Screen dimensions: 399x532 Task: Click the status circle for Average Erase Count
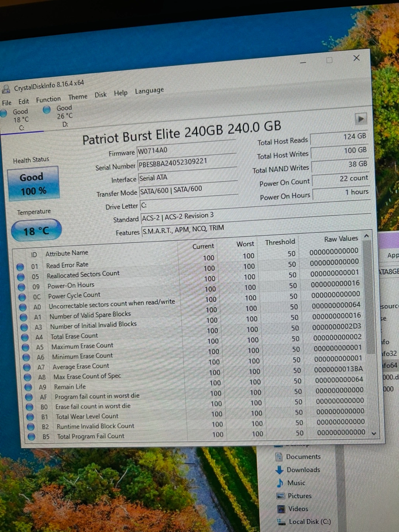(x=27, y=367)
